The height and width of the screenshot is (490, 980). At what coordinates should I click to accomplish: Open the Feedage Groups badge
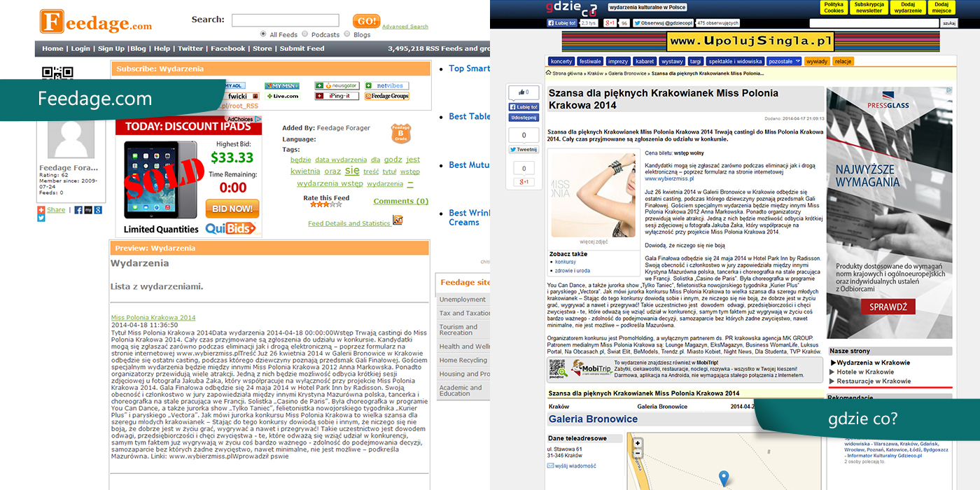(x=386, y=96)
